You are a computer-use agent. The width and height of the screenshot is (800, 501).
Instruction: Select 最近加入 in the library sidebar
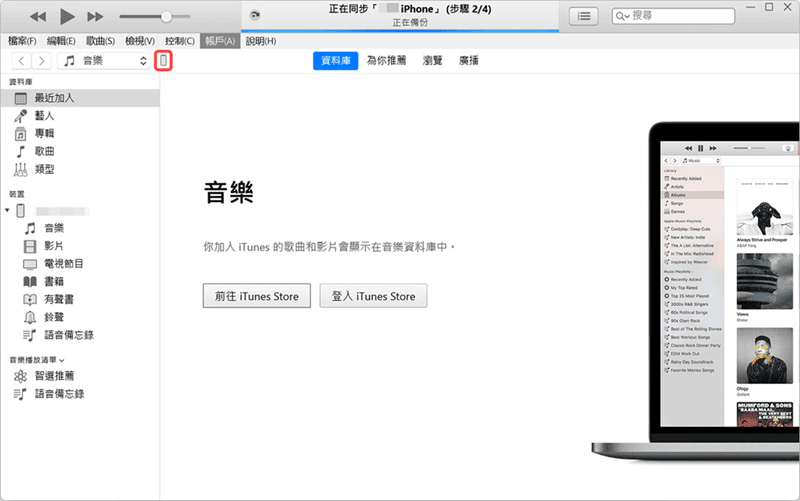[81, 98]
